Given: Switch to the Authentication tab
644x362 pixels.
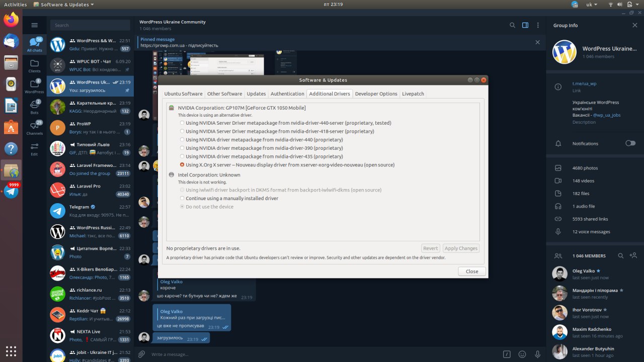Looking at the screenshot, I should tap(287, 94).
